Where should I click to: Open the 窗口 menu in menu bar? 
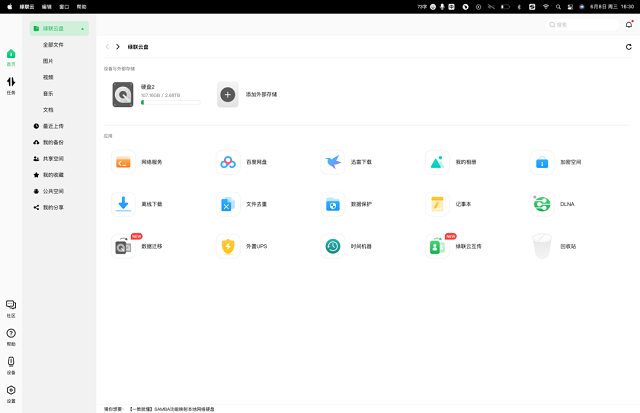(x=64, y=6)
